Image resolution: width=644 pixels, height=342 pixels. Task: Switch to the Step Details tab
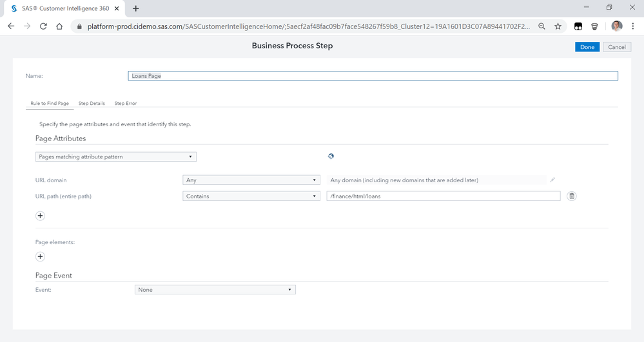92,103
